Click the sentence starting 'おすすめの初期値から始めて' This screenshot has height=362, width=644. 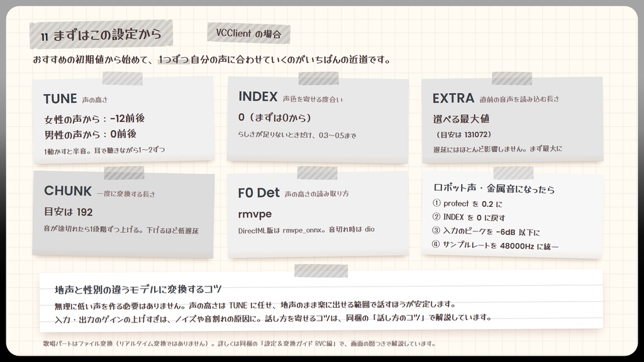(x=211, y=60)
